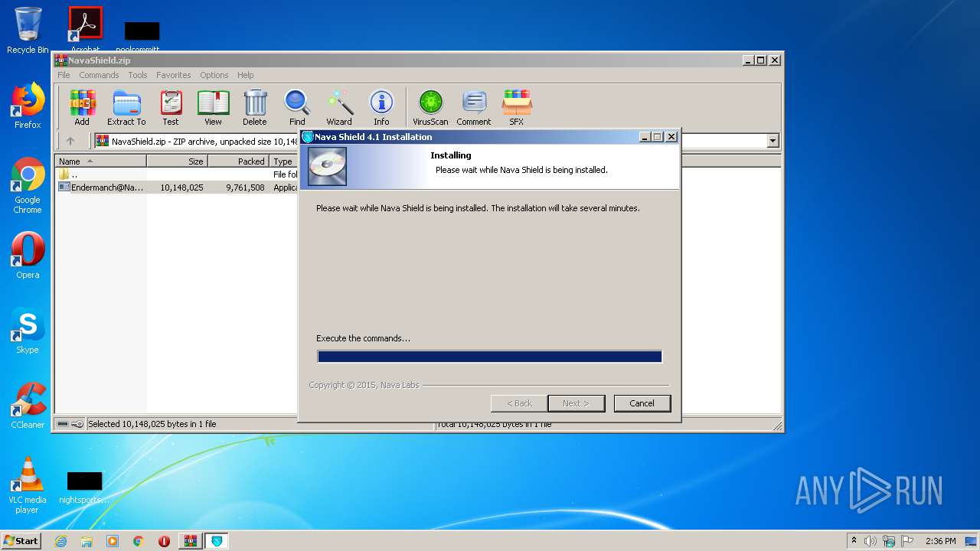Open the File menu in WinRAR

pyautogui.click(x=64, y=75)
